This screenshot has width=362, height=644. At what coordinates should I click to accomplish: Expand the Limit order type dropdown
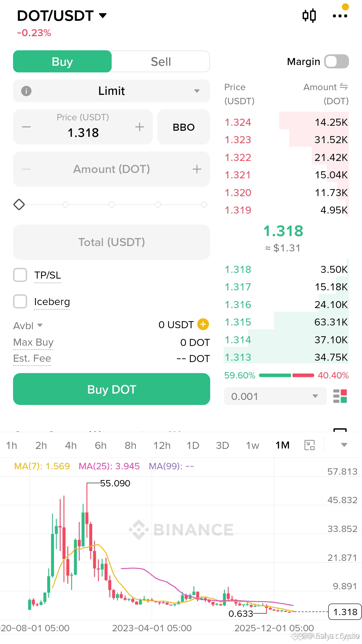[x=112, y=91]
